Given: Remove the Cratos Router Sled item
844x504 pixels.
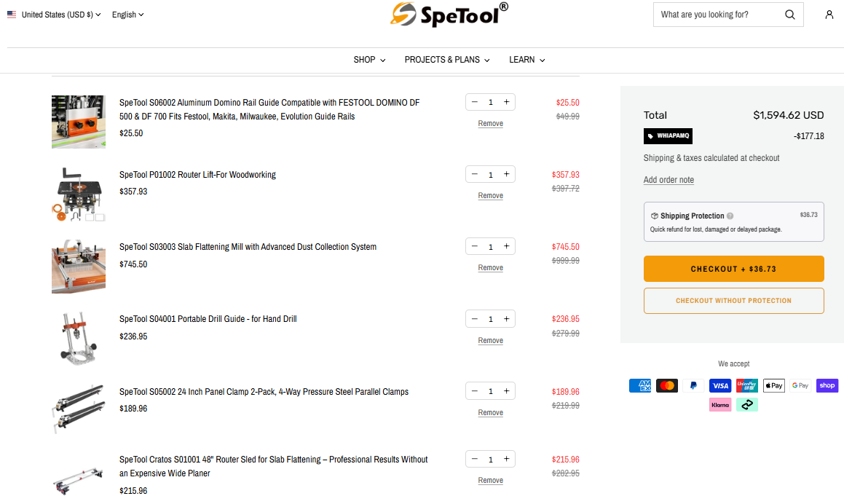Looking at the screenshot, I should [x=490, y=481].
